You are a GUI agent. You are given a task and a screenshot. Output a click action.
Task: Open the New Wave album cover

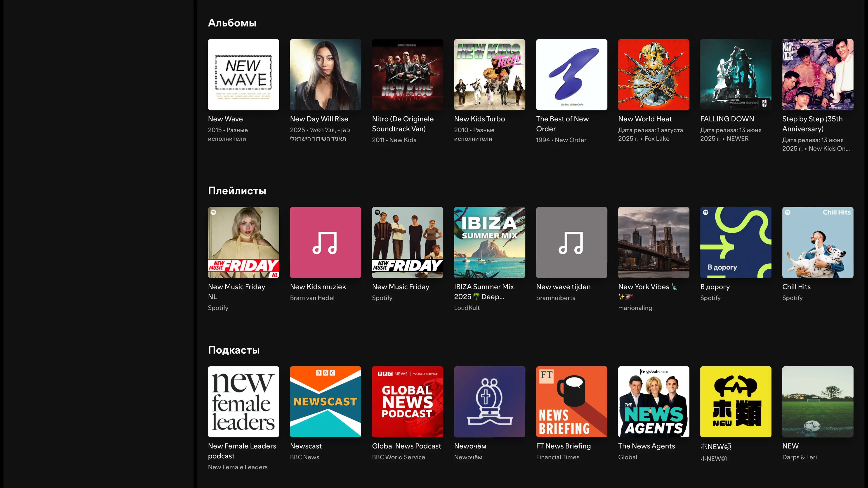pos(243,74)
